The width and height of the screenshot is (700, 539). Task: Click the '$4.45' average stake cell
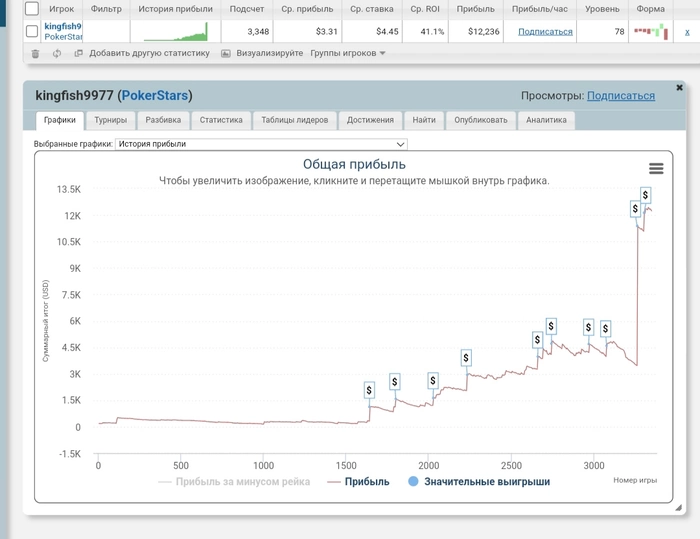click(387, 32)
